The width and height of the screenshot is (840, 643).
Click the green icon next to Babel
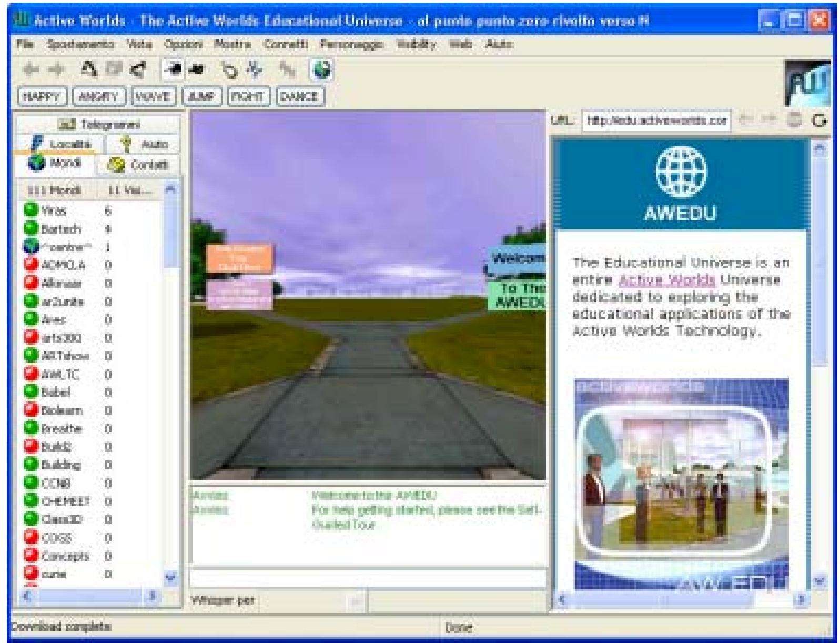32,392
